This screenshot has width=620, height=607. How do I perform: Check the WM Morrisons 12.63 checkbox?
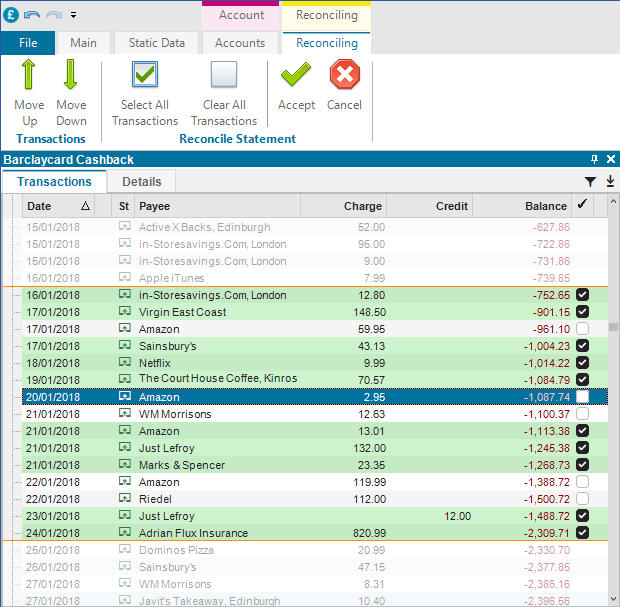pyautogui.click(x=582, y=414)
